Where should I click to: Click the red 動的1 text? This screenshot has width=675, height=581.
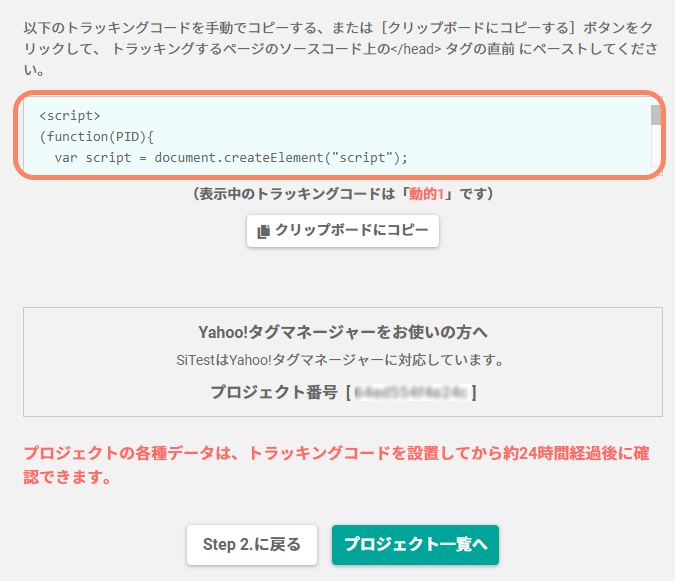426,194
